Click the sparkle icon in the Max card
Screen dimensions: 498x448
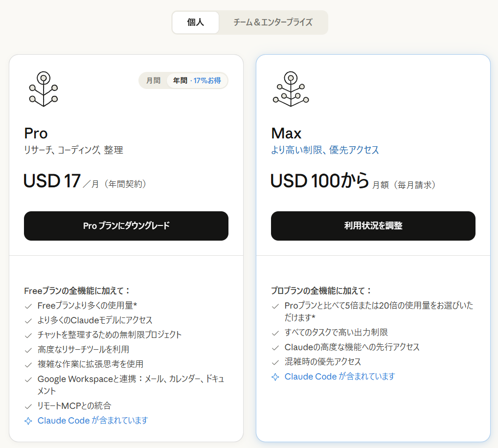tap(275, 377)
